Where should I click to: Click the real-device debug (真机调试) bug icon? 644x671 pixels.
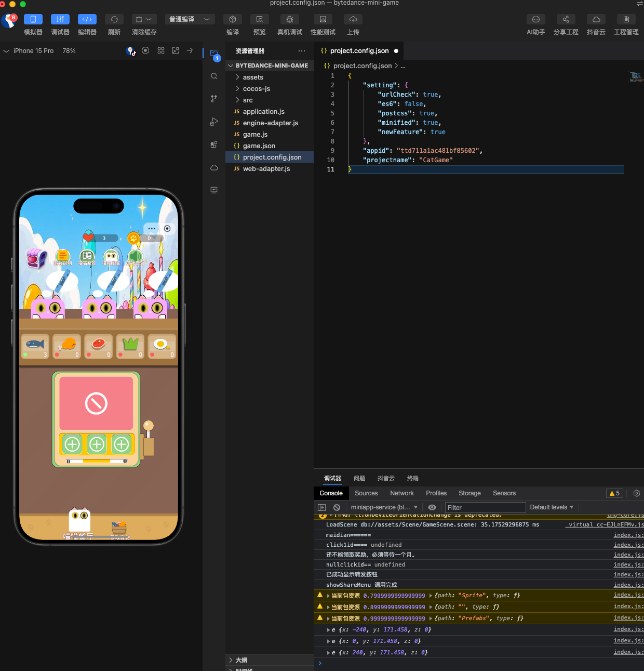point(290,19)
